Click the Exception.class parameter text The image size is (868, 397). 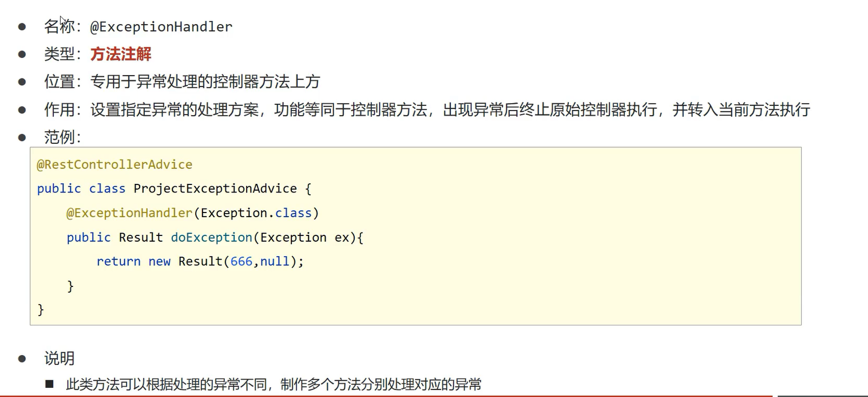[256, 213]
